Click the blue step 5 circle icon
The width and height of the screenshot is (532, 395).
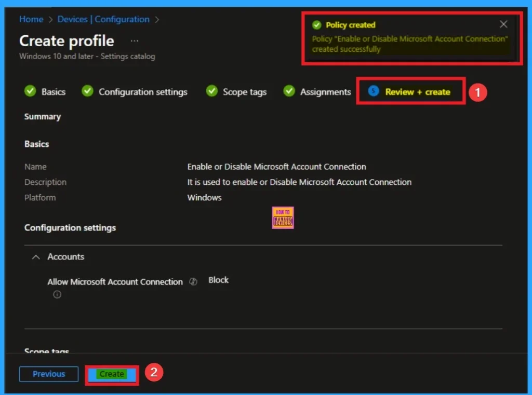[x=373, y=91]
